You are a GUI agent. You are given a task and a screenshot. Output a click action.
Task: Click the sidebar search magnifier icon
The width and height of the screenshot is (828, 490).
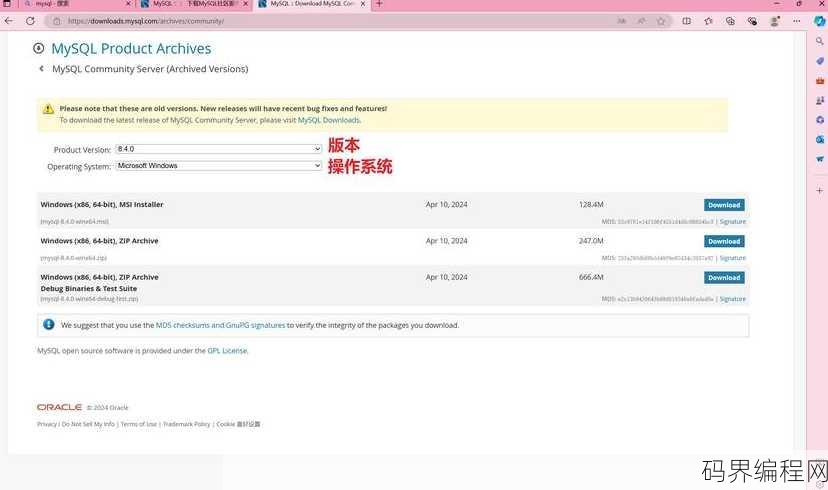820,41
